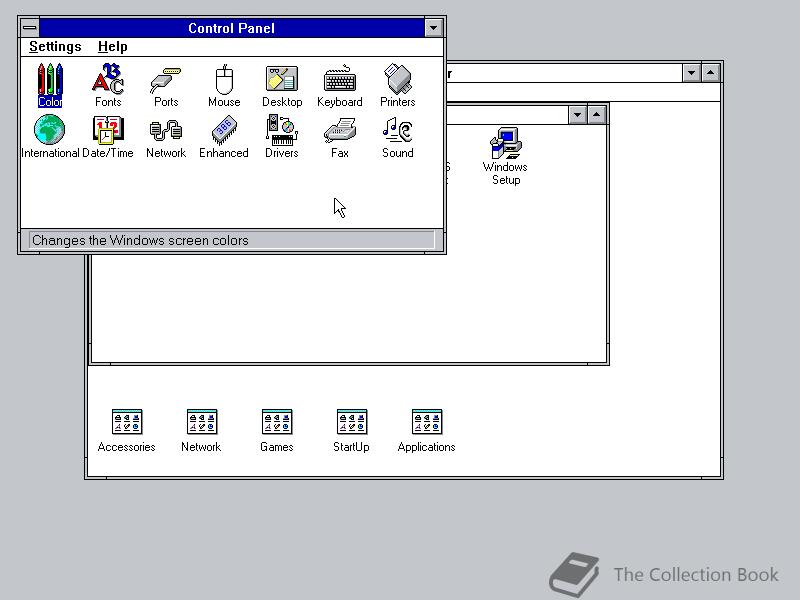The image size is (800, 600).
Task: Open the Mouse settings icon
Action: coord(224,86)
